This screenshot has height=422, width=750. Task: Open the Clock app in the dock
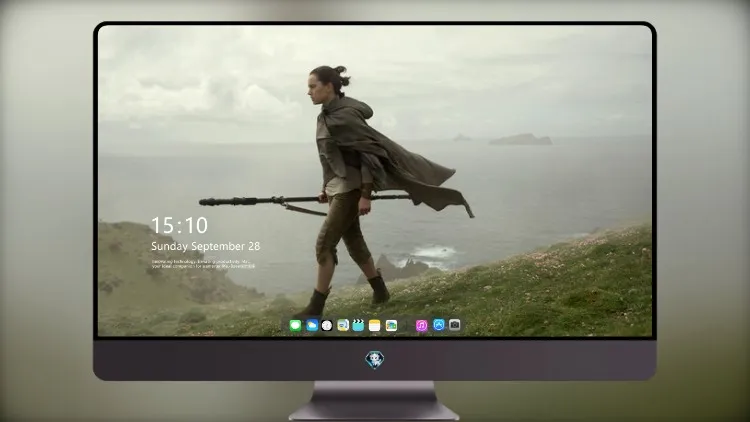pos(327,326)
